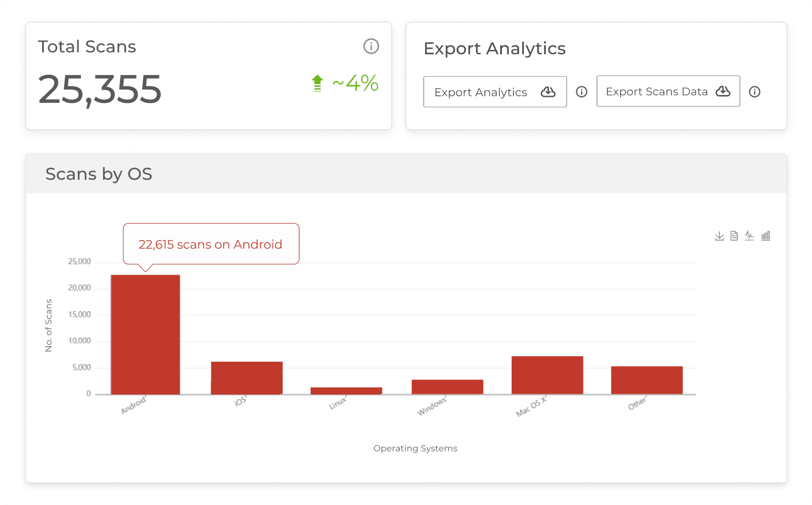The height and width of the screenshot is (505, 812).
Task: Switch chart to line graph view
Action: [749, 236]
